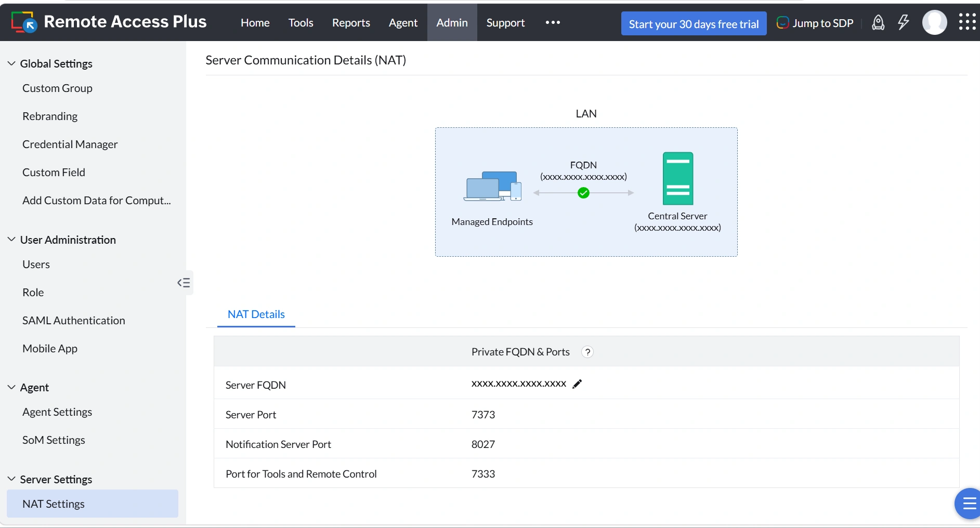Click the green check status icon in the diagram
Image resolution: width=980 pixels, height=528 pixels.
(x=584, y=193)
